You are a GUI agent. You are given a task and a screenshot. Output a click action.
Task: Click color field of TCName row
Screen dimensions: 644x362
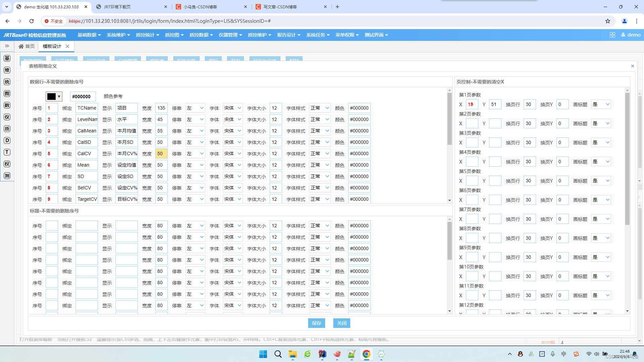359,108
